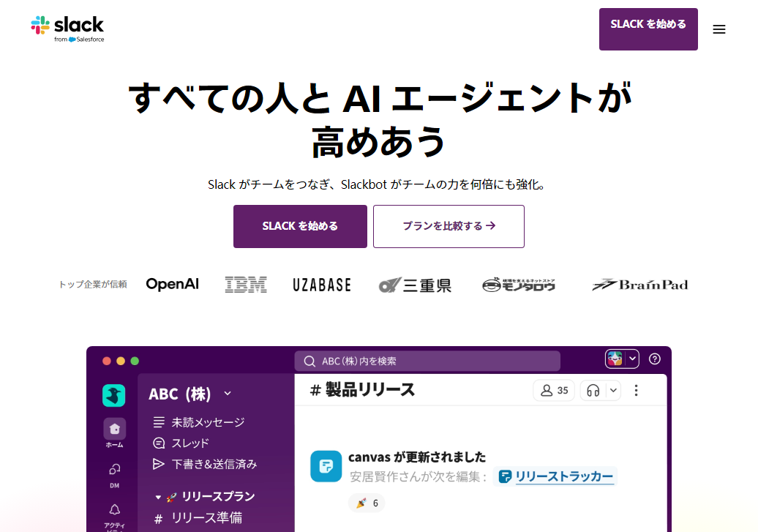Click the party popper reaction 6

367,503
